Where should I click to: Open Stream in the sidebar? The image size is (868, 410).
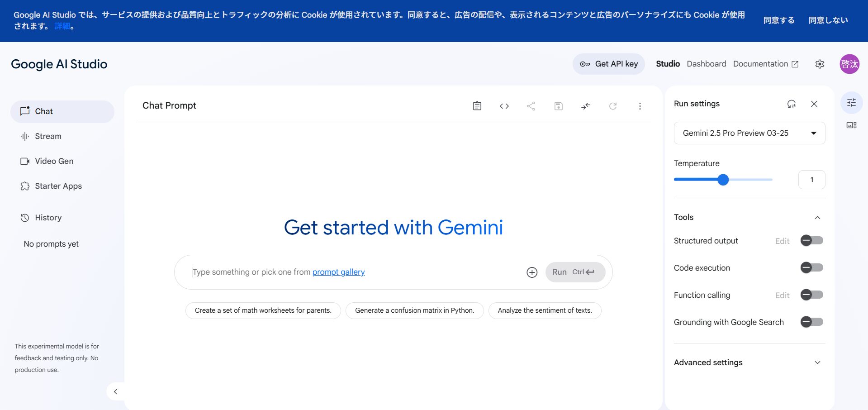point(62,136)
